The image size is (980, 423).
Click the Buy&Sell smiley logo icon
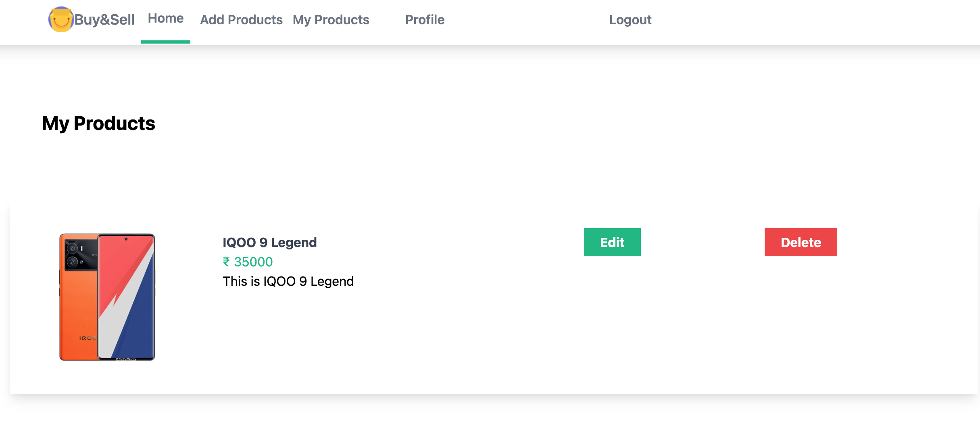click(x=61, y=19)
